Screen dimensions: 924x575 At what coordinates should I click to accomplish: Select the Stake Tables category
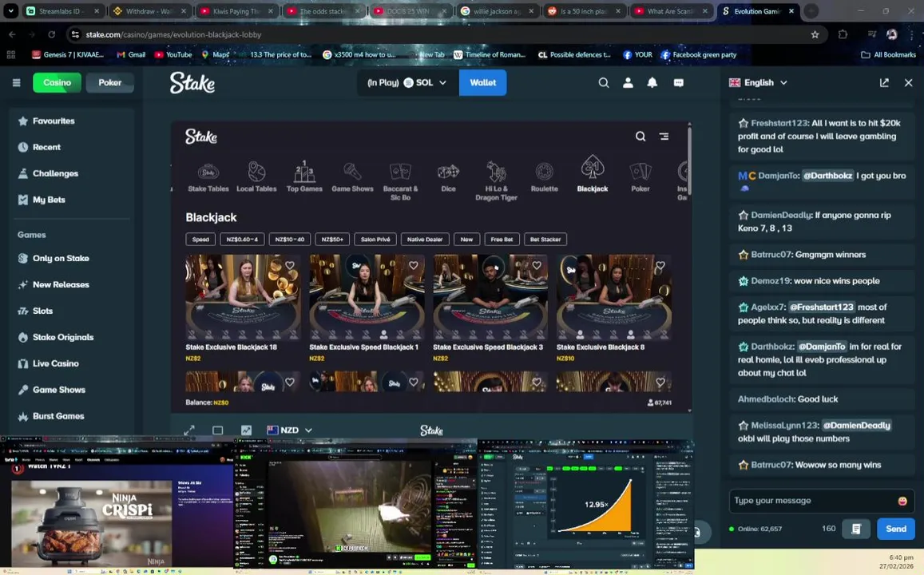pos(208,176)
